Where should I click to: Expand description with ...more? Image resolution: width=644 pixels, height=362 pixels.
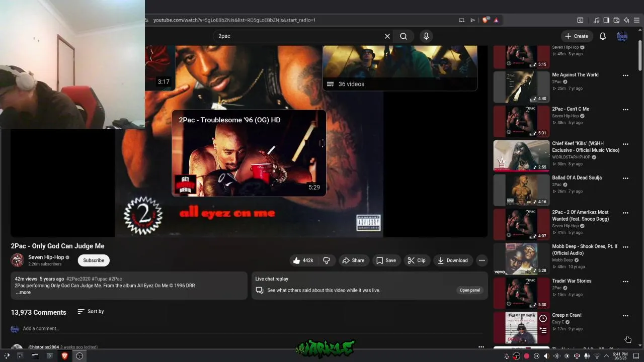[23, 292]
